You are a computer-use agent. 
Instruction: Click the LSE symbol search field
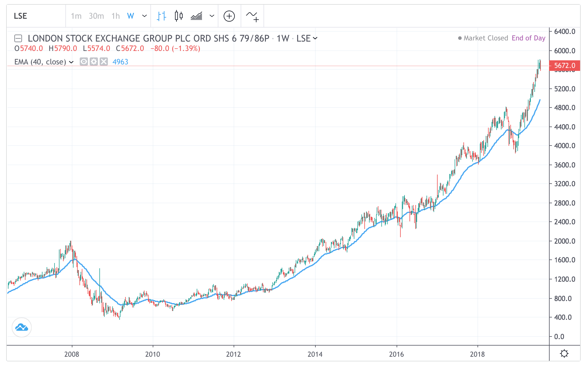(x=36, y=16)
